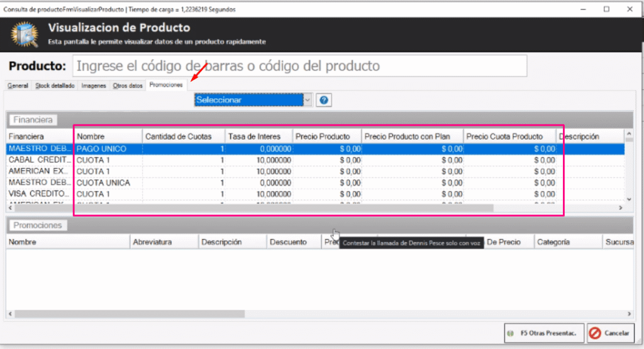Select the VISA CREDITO financiera row

40,194
